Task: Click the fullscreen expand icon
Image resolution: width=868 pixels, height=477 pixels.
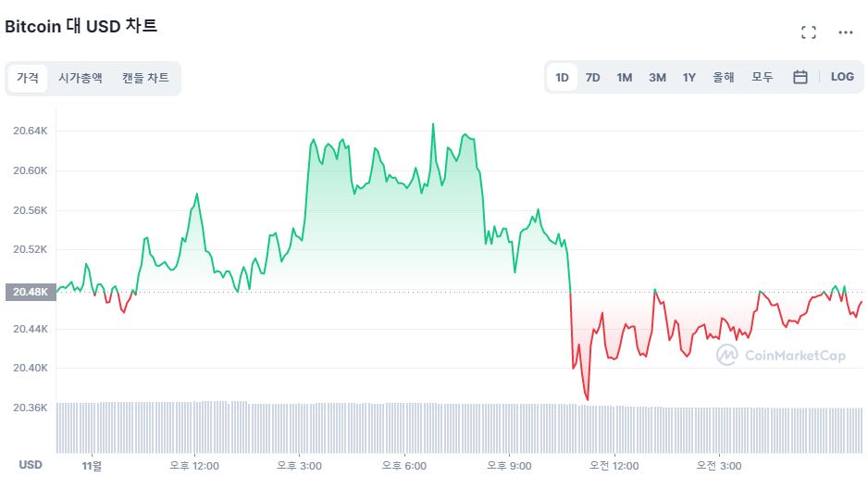Action: (x=809, y=32)
